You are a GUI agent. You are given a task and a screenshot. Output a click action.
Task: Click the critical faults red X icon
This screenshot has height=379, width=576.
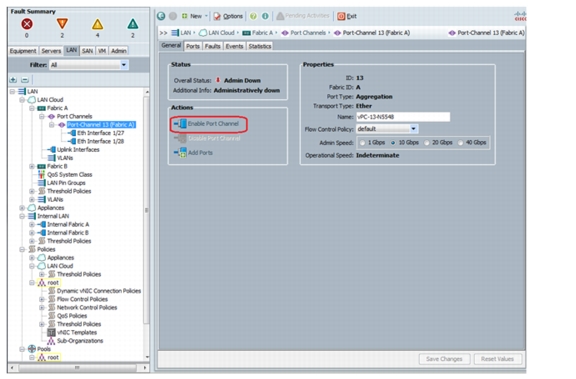[x=26, y=24]
